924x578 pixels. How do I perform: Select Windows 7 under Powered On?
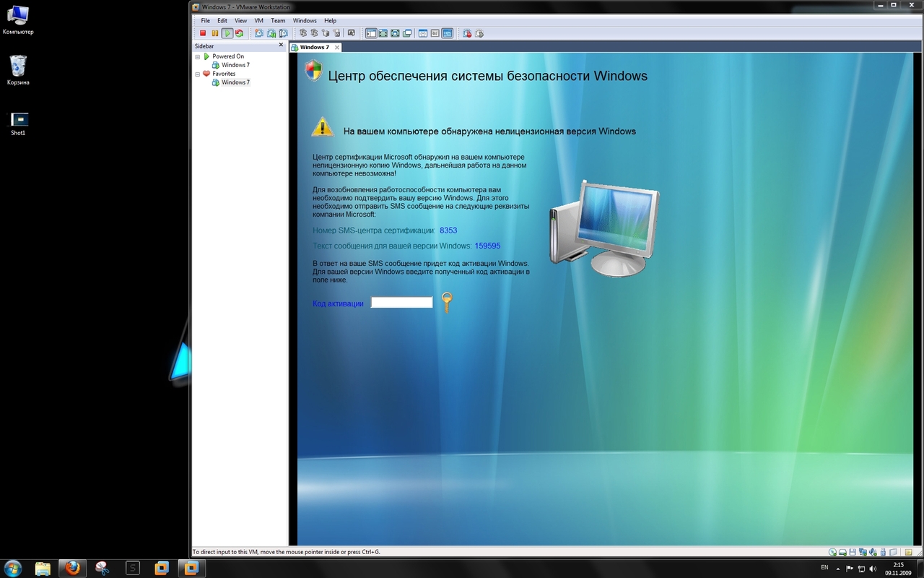click(x=235, y=65)
